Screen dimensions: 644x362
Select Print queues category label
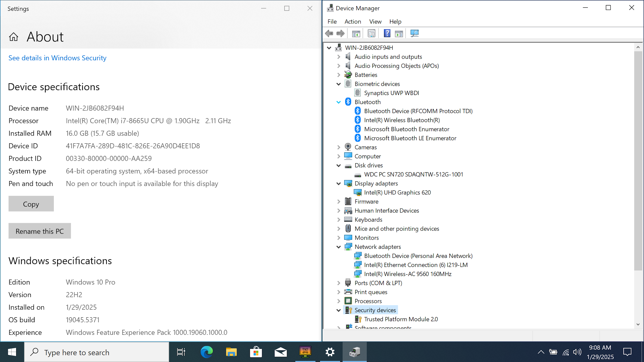point(371,292)
